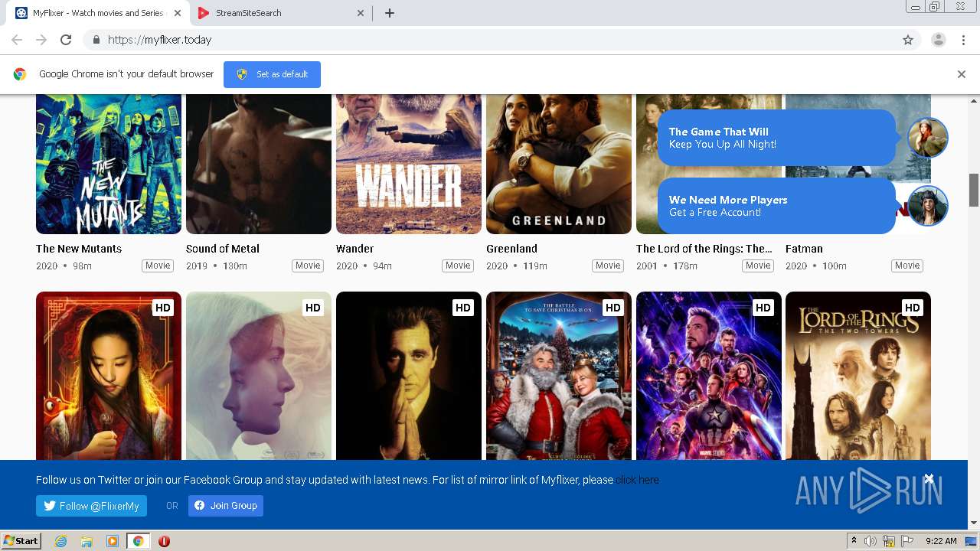Open the media player taskbar icon

click(113, 541)
